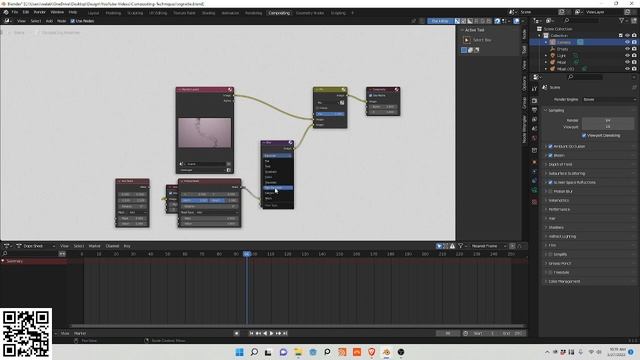Screen dimensions: 640x360
Task: Choose Fast Gaussian in the Blur filter list
Action: point(278,188)
